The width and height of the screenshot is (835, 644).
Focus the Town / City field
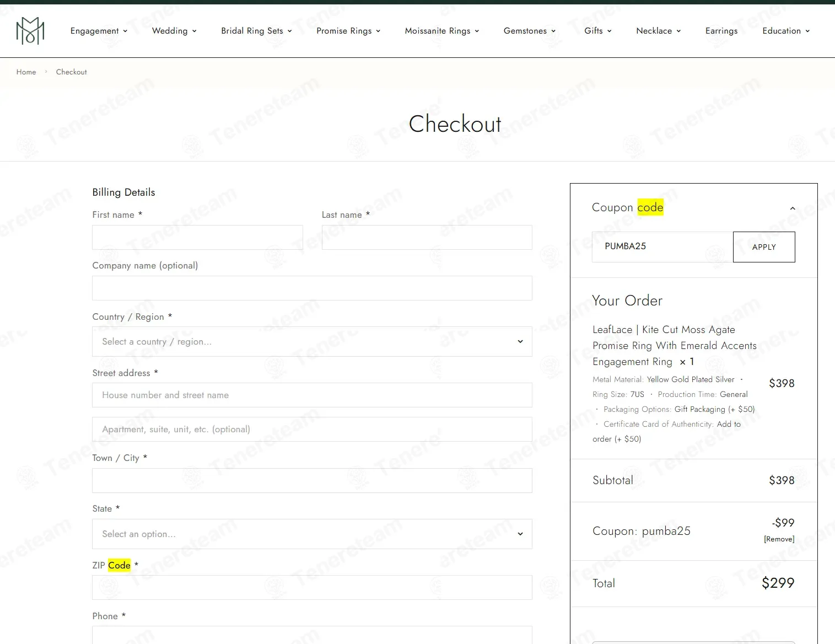point(312,480)
